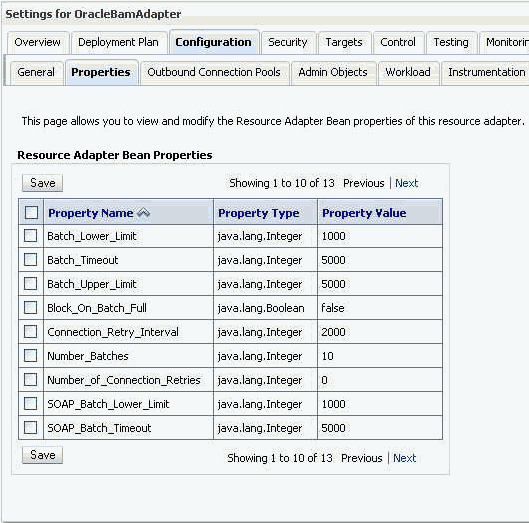Screen dimensions: 529x523
Task: Click the Settings for OracleBamAdapter title
Action: pos(93,14)
